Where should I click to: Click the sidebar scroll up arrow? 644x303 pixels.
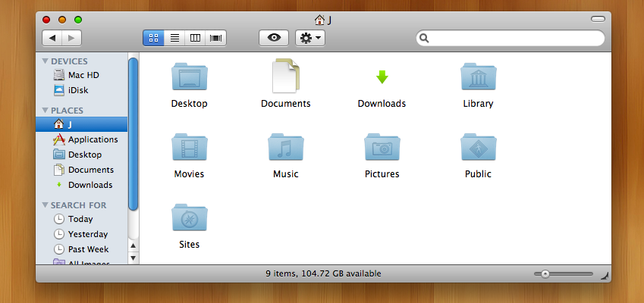tap(133, 246)
